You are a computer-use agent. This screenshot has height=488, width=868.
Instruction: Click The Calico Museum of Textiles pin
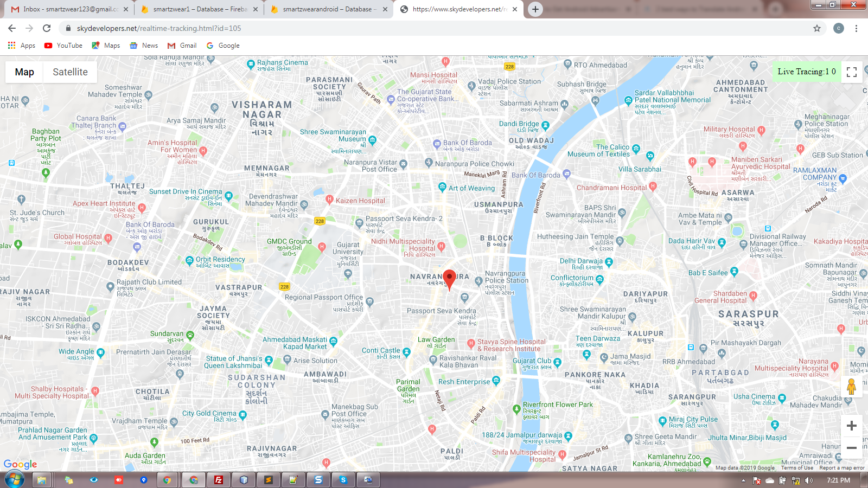[636, 149]
